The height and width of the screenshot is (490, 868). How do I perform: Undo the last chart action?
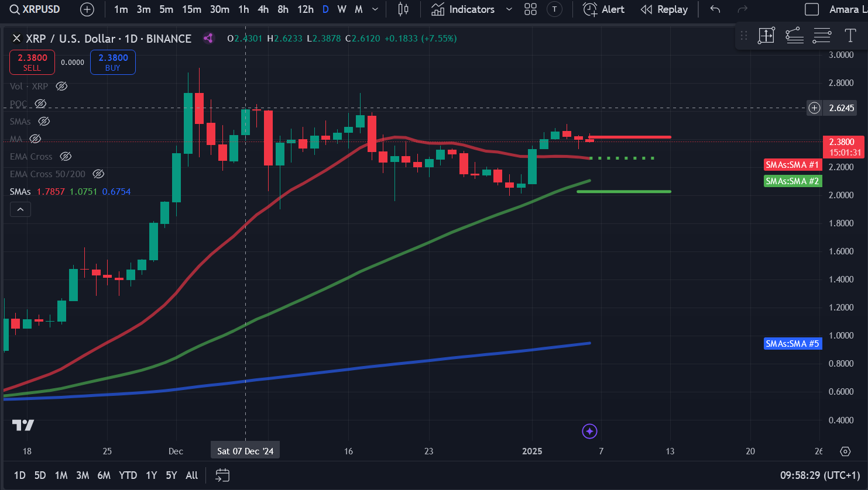tap(715, 9)
